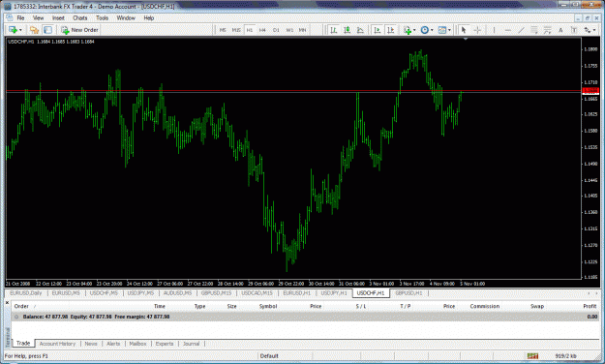Open the Account History terminal tab
The width and height of the screenshot is (605, 364).
point(57,344)
